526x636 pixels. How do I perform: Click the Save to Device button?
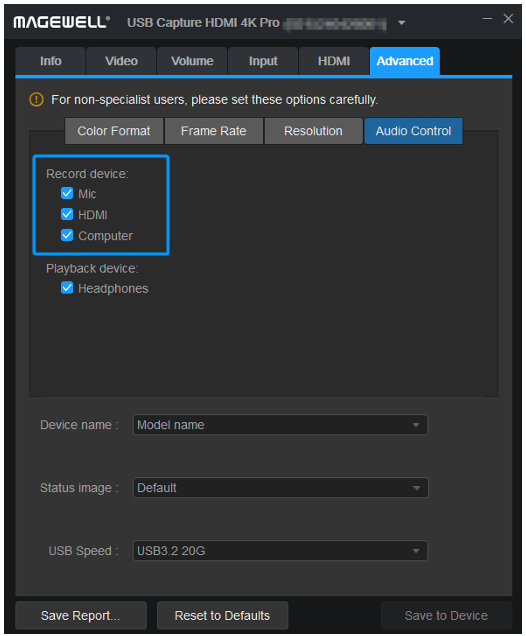pos(446,615)
